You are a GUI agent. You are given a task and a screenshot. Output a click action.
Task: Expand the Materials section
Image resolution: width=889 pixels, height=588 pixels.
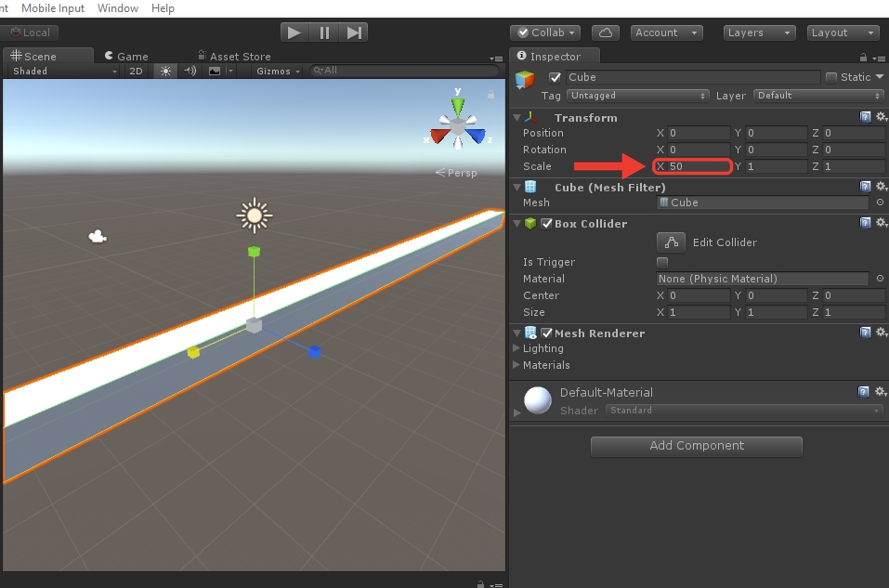pyautogui.click(x=516, y=364)
